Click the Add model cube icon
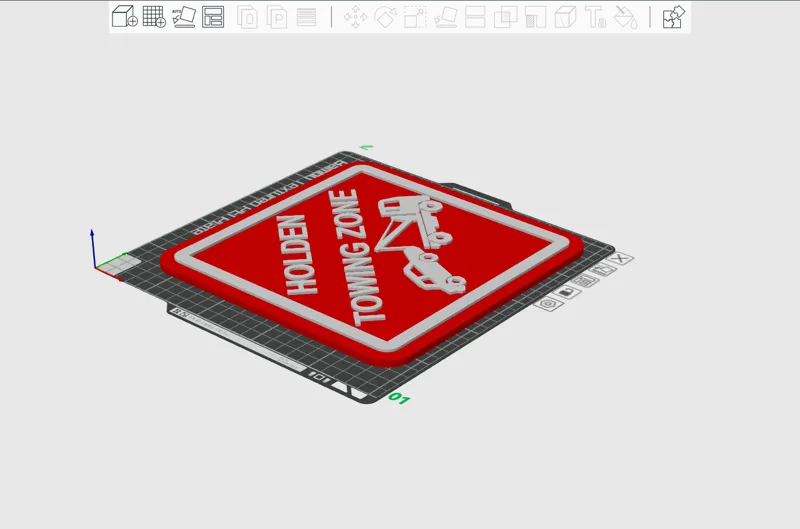 point(124,16)
